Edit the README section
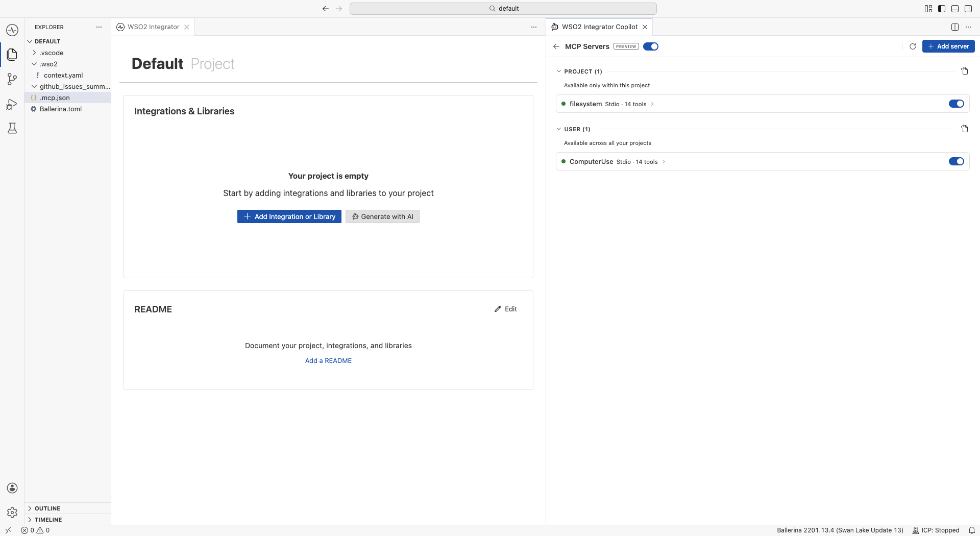980x536 pixels. pos(506,309)
